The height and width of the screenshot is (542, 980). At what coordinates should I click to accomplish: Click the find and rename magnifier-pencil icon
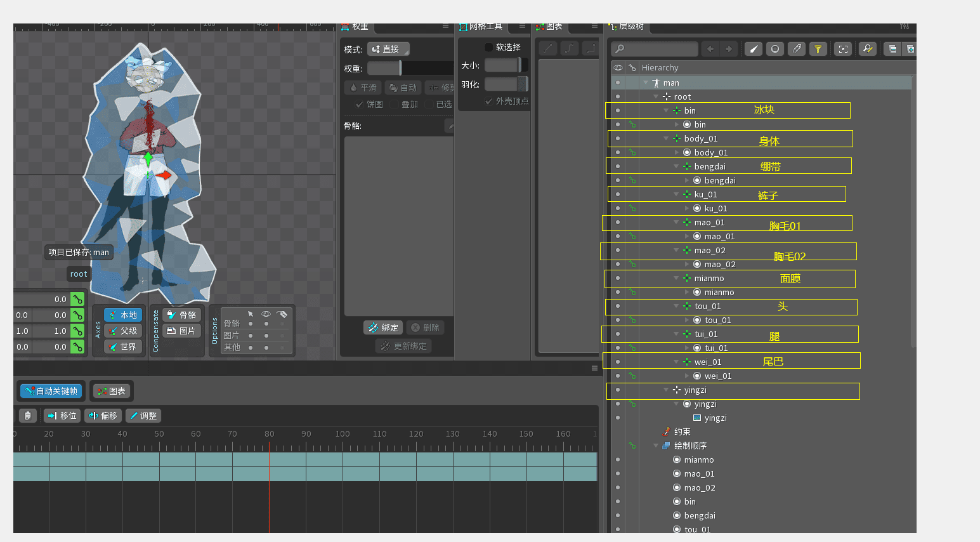tap(867, 49)
